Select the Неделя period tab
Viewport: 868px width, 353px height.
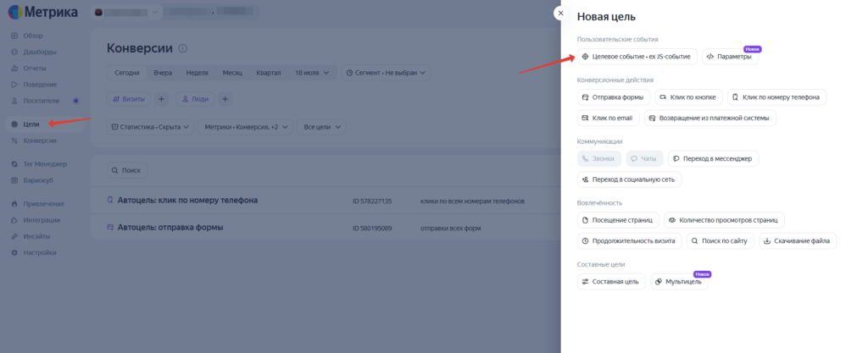[197, 73]
